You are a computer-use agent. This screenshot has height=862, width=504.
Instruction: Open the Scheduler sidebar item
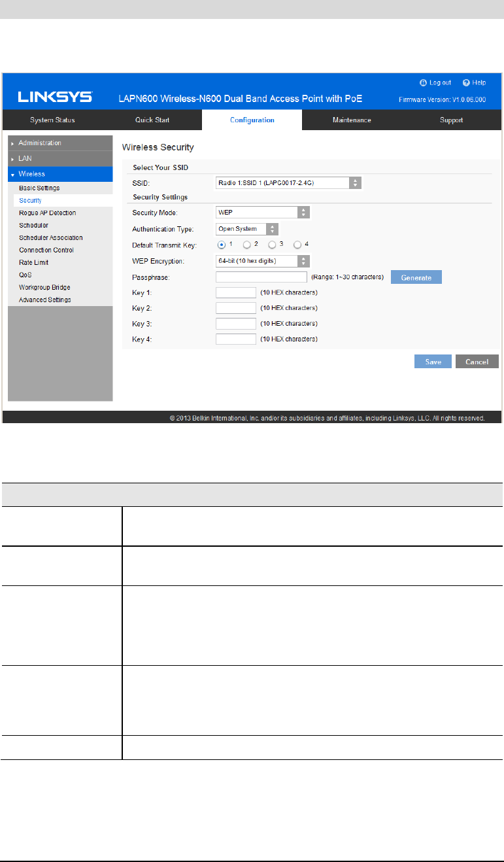[x=34, y=225]
